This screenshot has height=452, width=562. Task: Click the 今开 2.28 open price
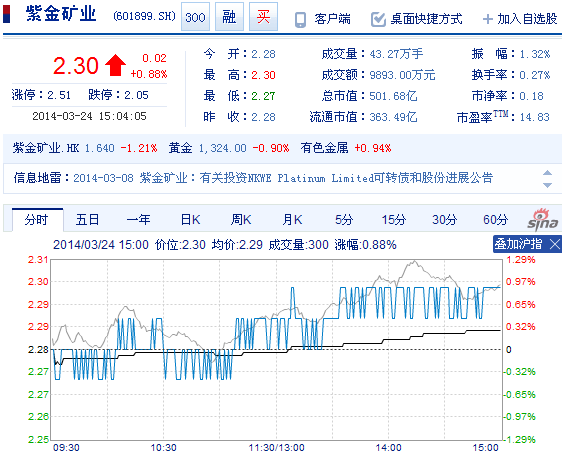[263, 54]
